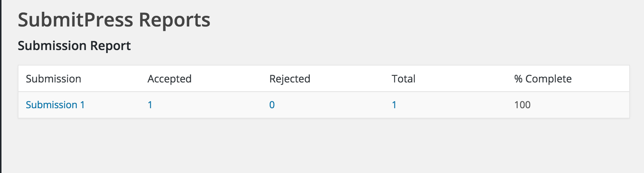Click the Rejected column header

coord(290,79)
